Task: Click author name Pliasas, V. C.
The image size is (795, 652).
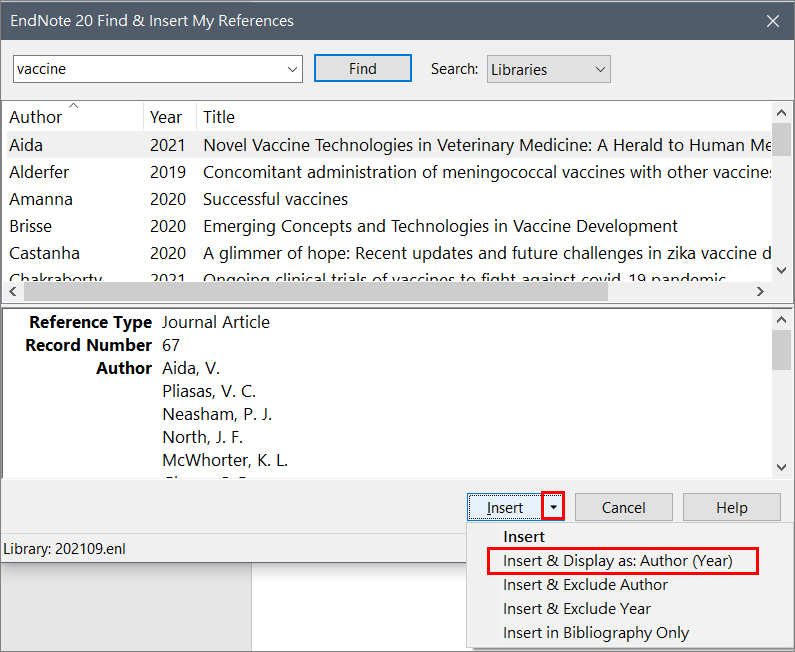Action: click(x=209, y=391)
